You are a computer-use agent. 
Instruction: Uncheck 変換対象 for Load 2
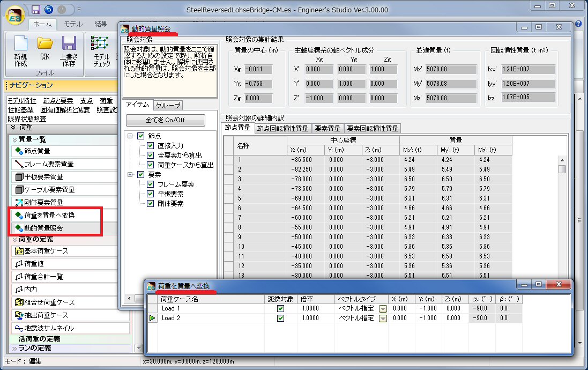(280, 318)
